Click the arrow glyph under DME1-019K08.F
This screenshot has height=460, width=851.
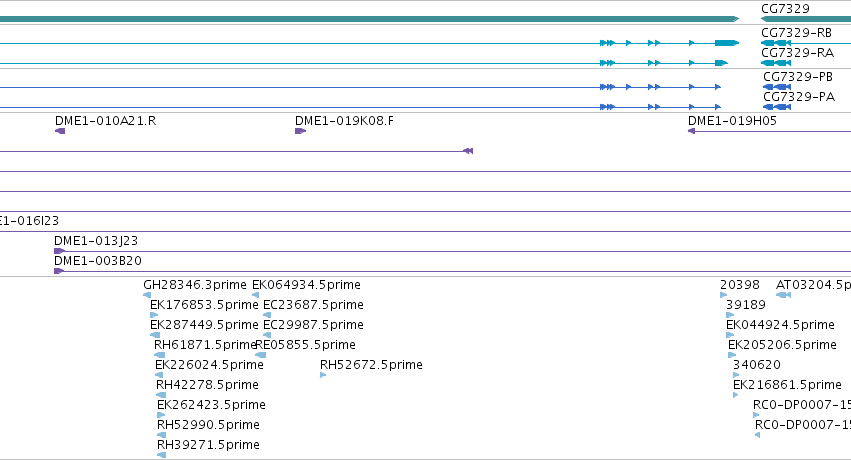pyautogui.click(x=301, y=131)
